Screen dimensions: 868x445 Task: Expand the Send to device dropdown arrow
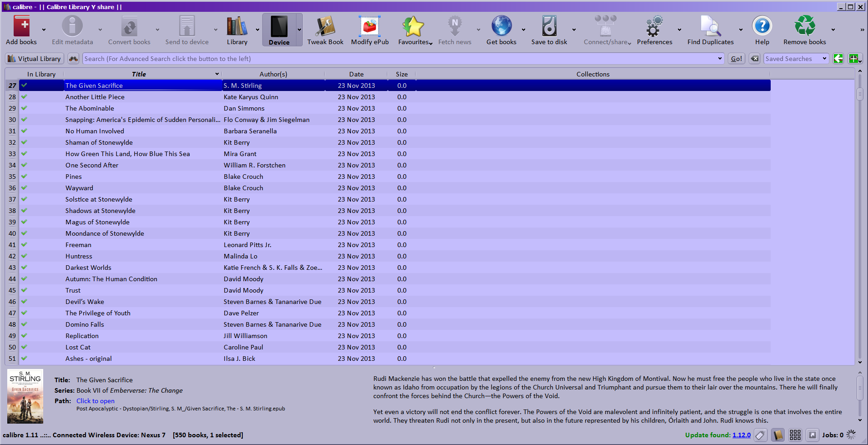(216, 30)
